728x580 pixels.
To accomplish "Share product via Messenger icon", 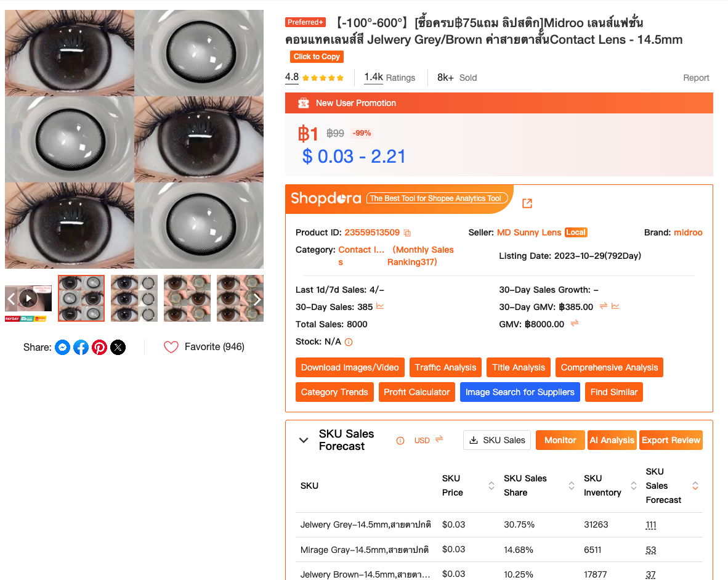I will [63, 347].
